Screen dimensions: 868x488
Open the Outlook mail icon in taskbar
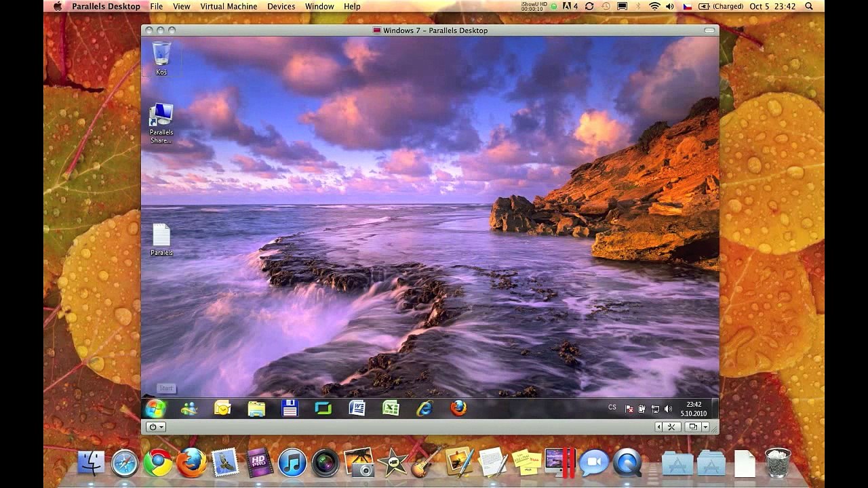pyautogui.click(x=222, y=408)
